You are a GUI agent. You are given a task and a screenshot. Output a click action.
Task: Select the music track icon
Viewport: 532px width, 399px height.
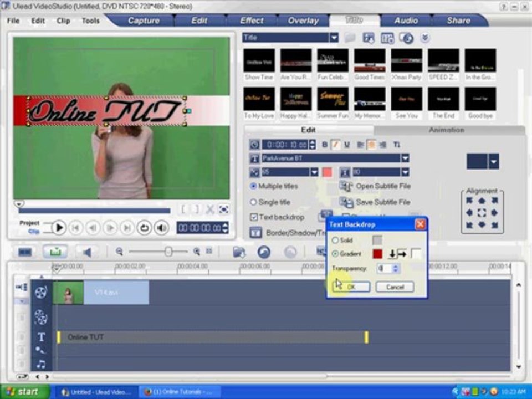(40, 364)
